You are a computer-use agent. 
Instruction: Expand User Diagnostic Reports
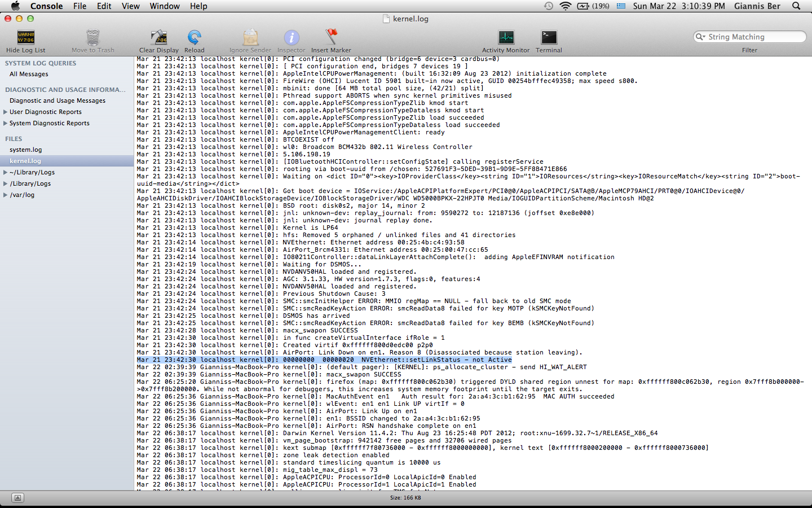click(6, 112)
